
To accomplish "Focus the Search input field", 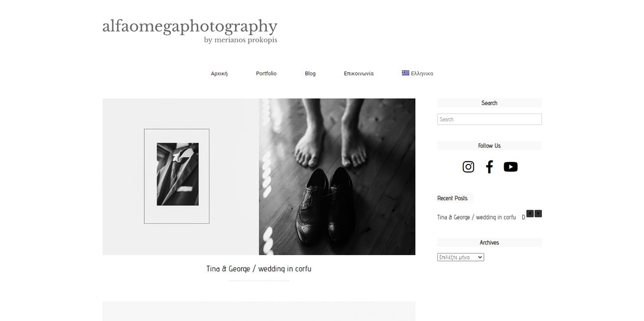I will [x=490, y=119].
